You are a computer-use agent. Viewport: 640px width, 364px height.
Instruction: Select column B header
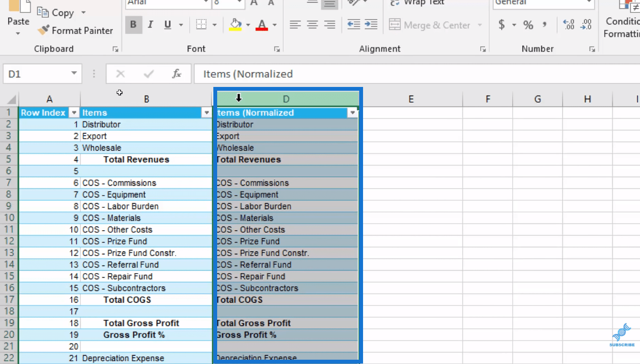coord(146,99)
